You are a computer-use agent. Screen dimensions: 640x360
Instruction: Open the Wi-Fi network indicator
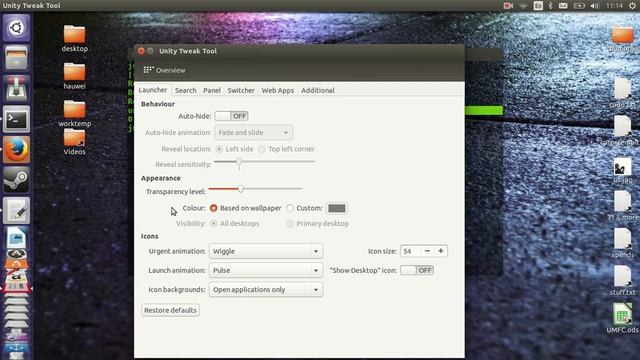[x=523, y=6]
